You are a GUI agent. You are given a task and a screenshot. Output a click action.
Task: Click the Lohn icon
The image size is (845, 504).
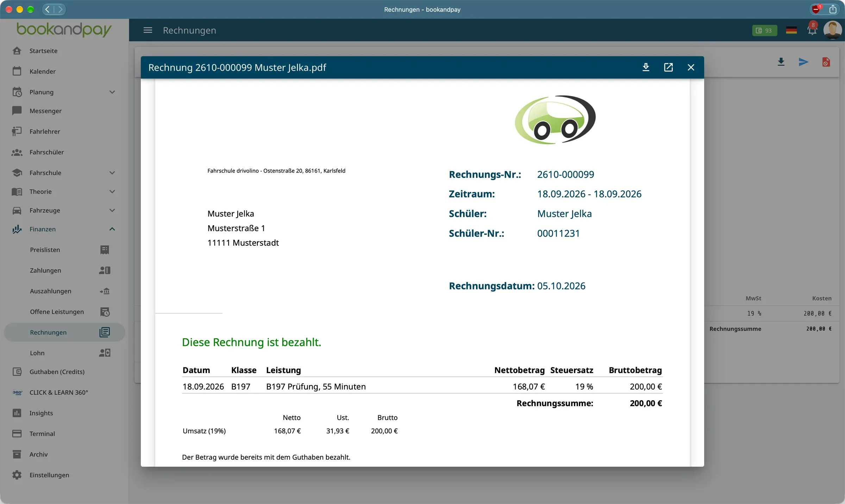(105, 353)
